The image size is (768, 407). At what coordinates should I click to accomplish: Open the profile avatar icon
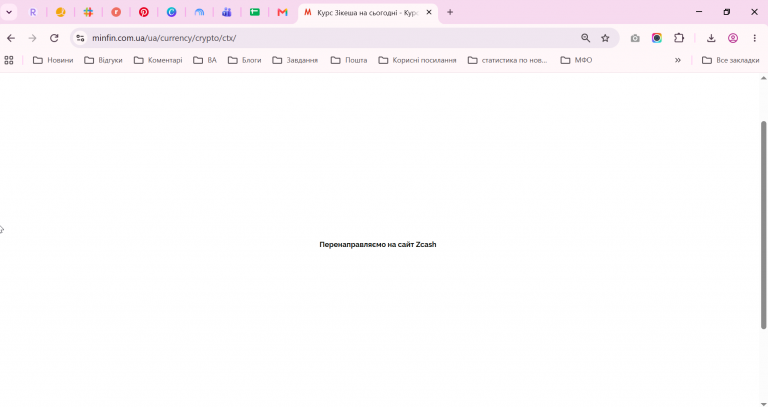click(x=733, y=38)
